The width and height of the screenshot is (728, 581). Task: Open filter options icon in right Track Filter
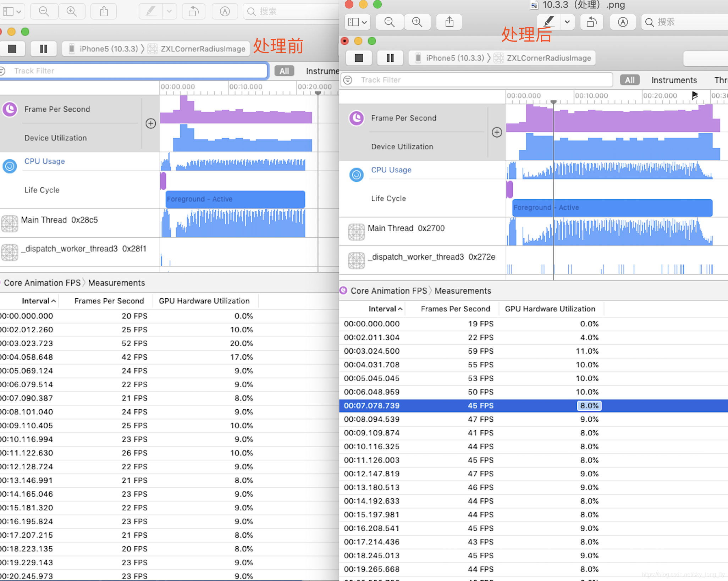pyautogui.click(x=348, y=80)
